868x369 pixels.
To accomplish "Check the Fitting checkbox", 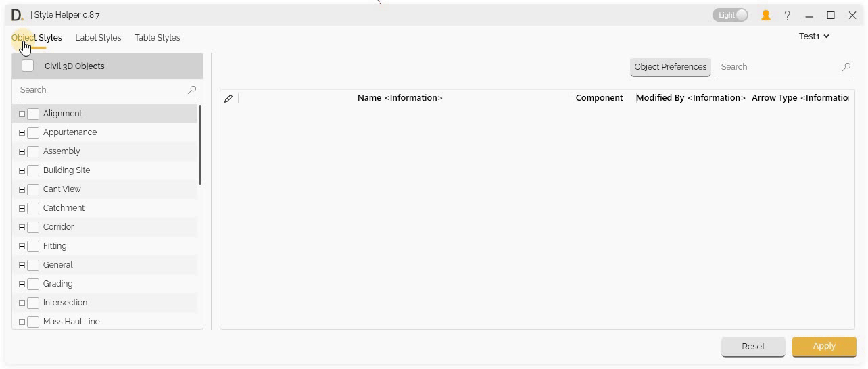I will [x=33, y=246].
